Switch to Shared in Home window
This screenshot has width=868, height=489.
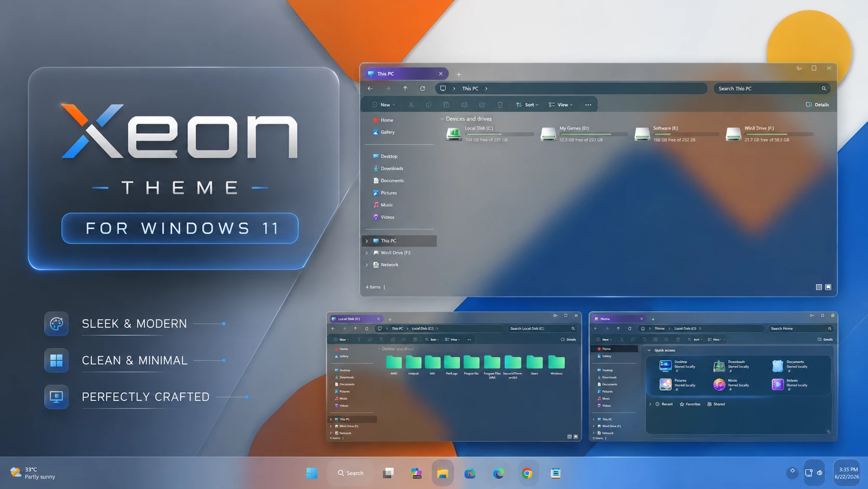[716, 404]
